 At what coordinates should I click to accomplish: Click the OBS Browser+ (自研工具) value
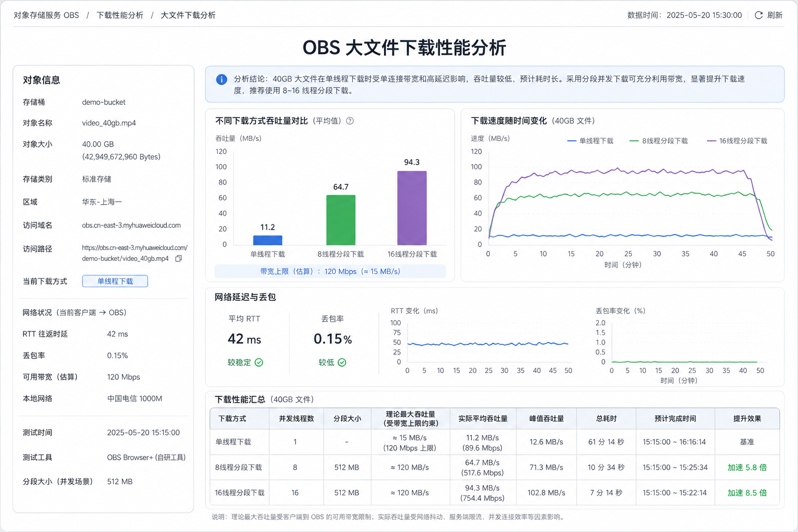[x=146, y=458]
